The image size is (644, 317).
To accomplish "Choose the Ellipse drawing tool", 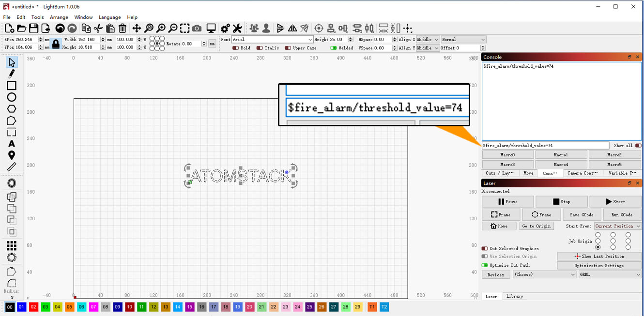I will coord(12,97).
